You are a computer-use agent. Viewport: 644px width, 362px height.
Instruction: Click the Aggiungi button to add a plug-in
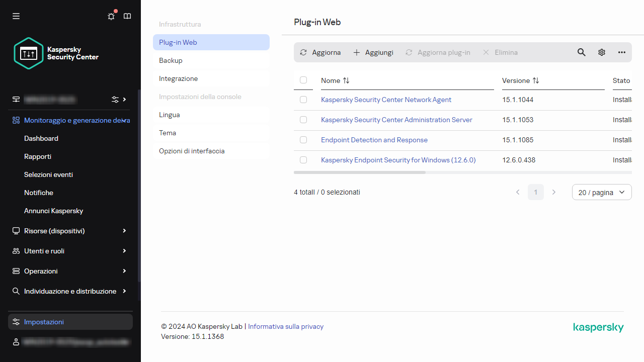[373, 52]
